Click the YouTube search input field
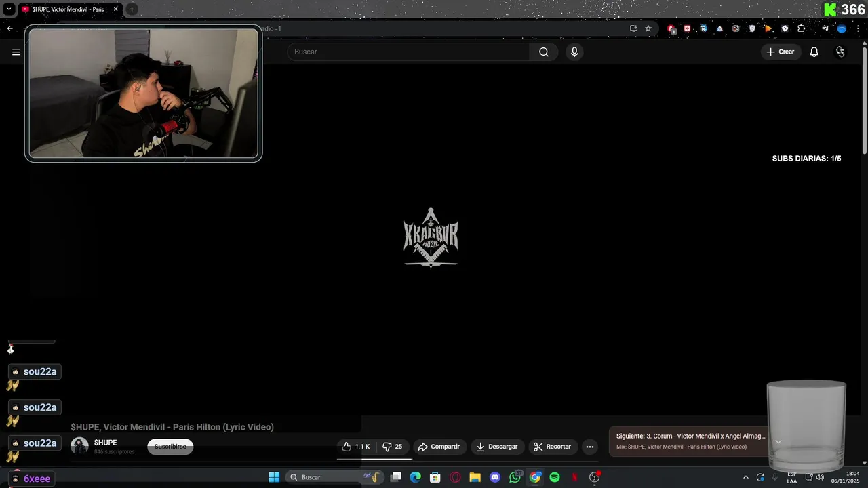This screenshot has width=868, height=488. pos(408,52)
